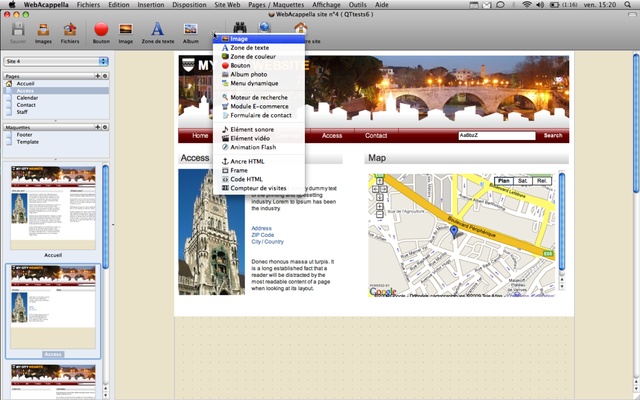Image resolution: width=640 pixels, height=400 pixels.
Task: Choose Module E-commerce in popup menu
Action: 259,107
